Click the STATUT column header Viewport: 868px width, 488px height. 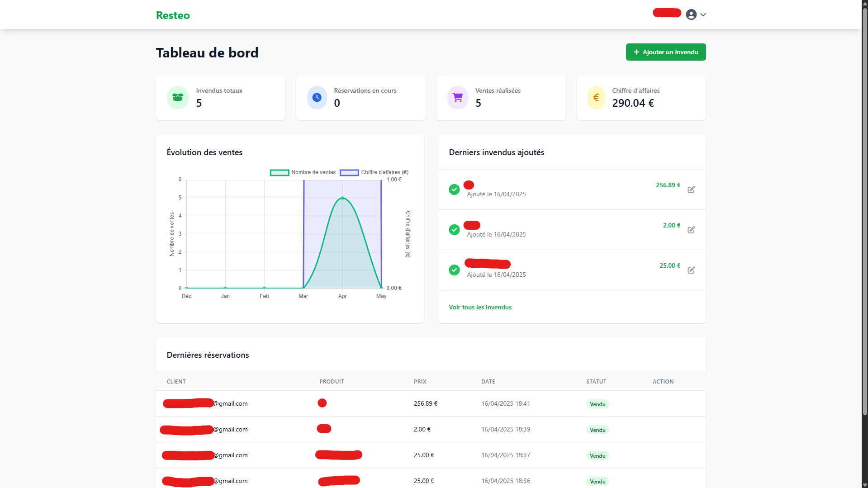[x=596, y=382]
